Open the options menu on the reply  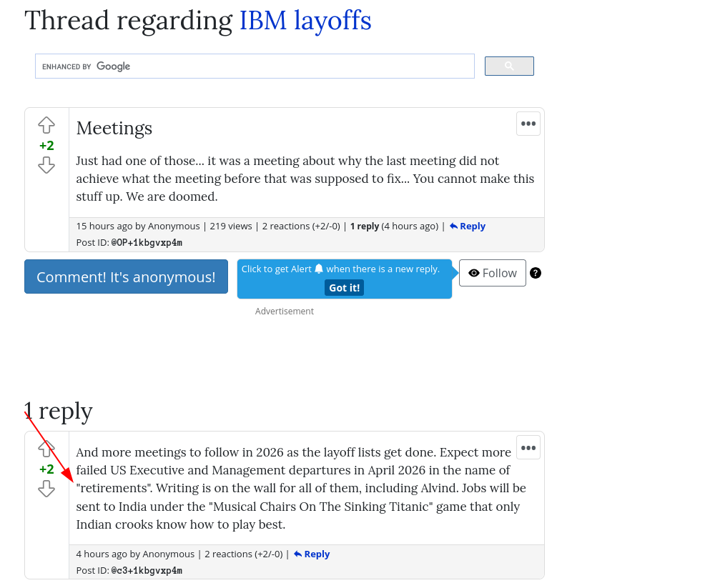(528, 447)
